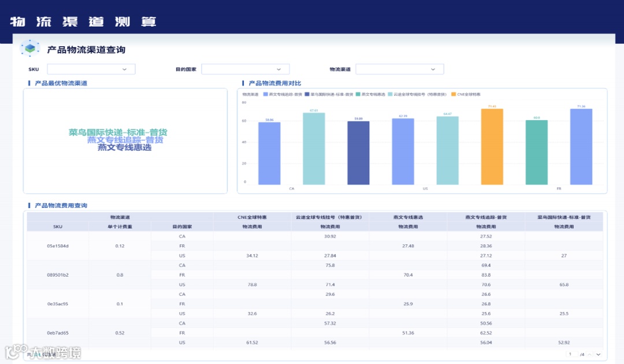
Task: Click the CNE全球特惠 table column header
Action: point(252,217)
